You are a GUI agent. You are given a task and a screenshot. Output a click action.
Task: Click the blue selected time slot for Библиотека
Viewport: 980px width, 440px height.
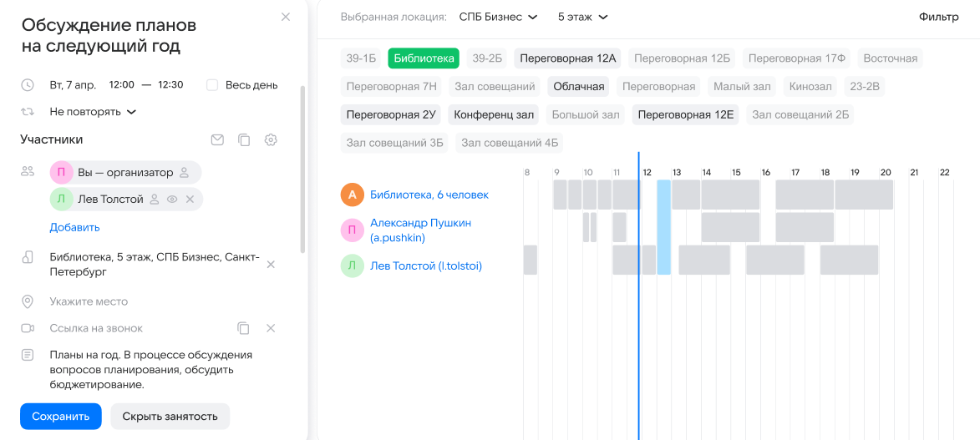[x=663, y=195]
